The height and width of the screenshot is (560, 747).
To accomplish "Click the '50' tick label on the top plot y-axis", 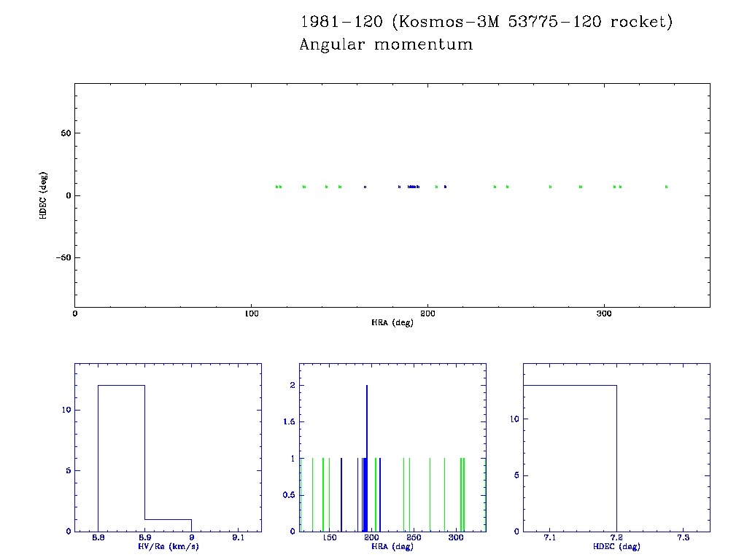I will click(66, 133).
